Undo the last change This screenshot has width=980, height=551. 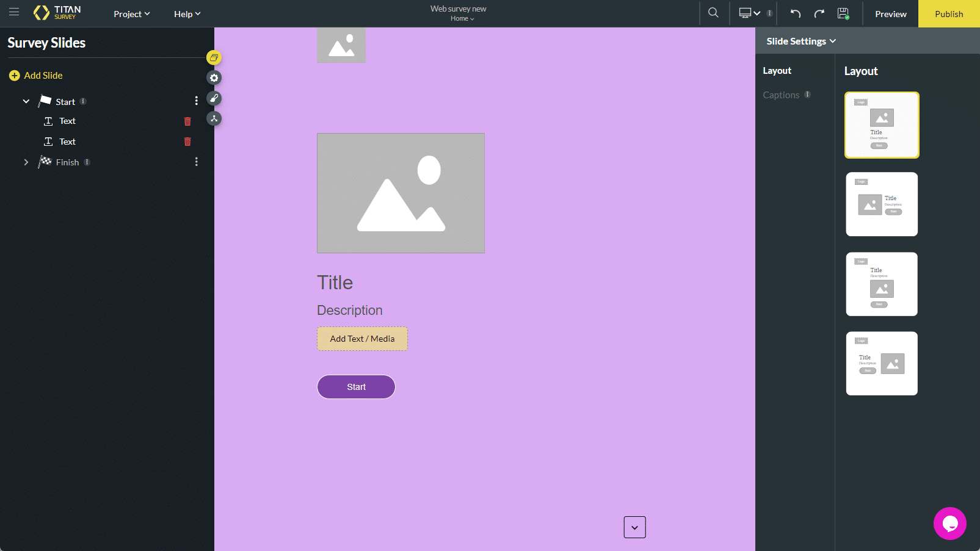[x=794, y=13]
